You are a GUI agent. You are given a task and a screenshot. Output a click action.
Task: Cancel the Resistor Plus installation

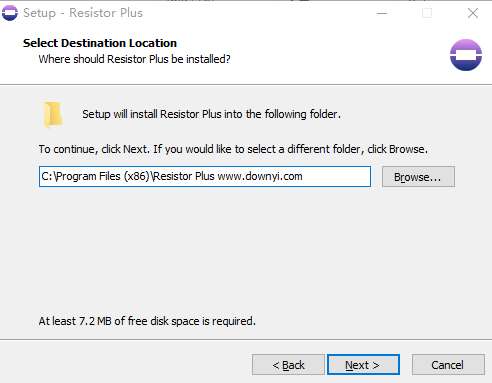point(448,365)
